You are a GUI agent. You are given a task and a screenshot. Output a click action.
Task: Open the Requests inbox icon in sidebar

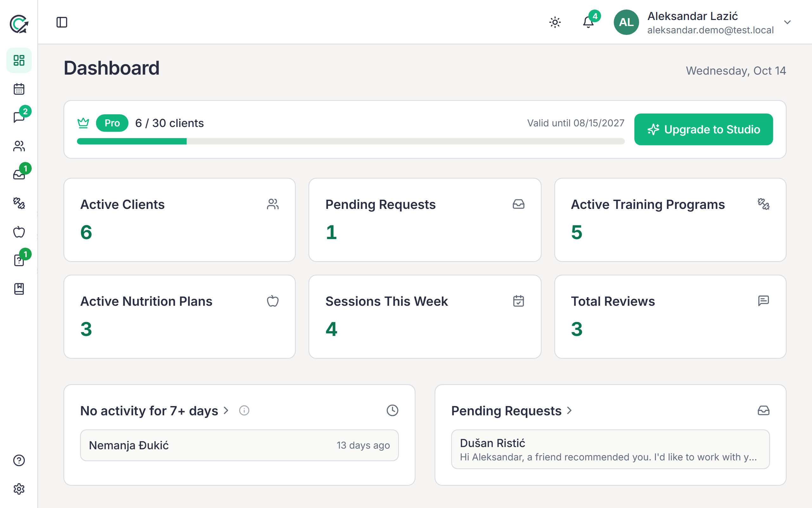tap(19, 175)
